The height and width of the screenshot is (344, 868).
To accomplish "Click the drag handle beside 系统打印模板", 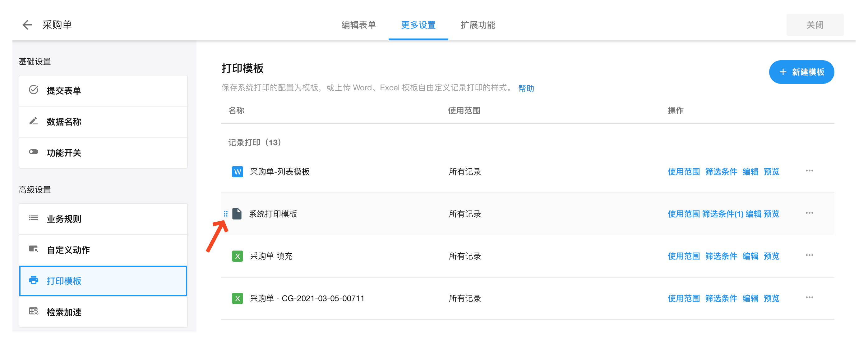I will (226, 214).
